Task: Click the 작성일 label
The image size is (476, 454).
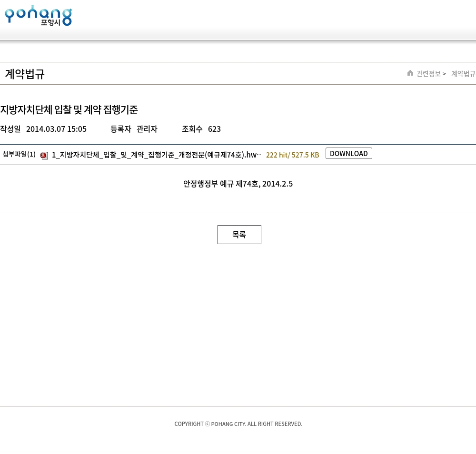Action: tap(10, 129)
